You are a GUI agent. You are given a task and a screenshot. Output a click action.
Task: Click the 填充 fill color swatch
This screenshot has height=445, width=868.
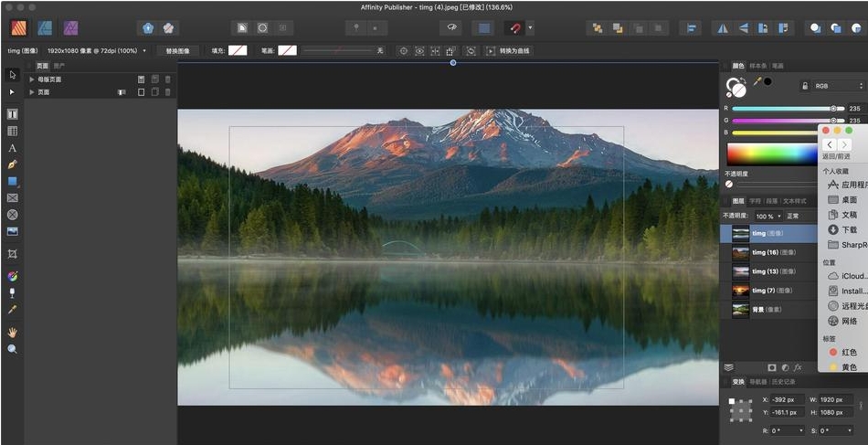[x=238, y=50]
